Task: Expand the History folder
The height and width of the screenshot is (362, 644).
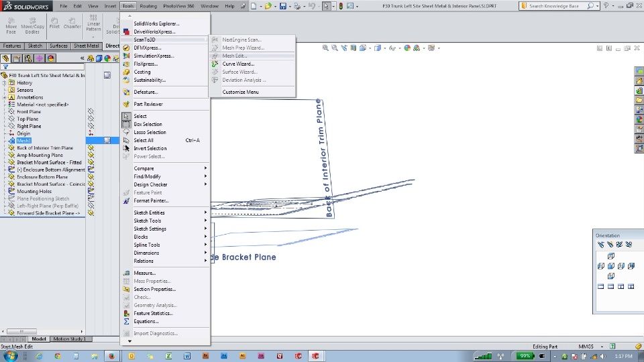Action: (5, 83)
